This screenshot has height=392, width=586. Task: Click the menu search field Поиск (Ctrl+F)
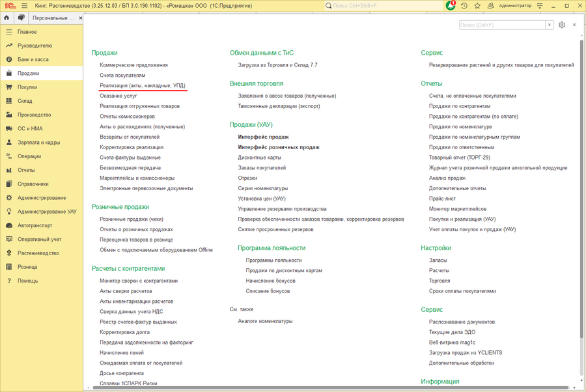tap(502, 25)
